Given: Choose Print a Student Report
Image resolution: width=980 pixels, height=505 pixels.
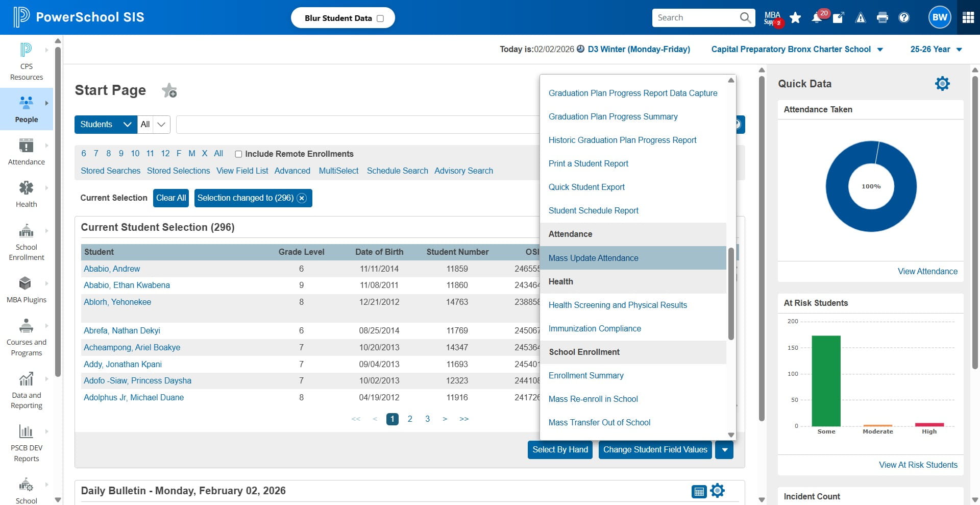Looking at the screenshot, I should tap(588, 164).
